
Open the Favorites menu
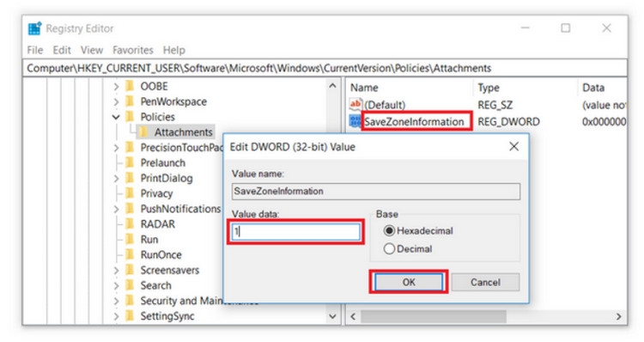point(132,50)
